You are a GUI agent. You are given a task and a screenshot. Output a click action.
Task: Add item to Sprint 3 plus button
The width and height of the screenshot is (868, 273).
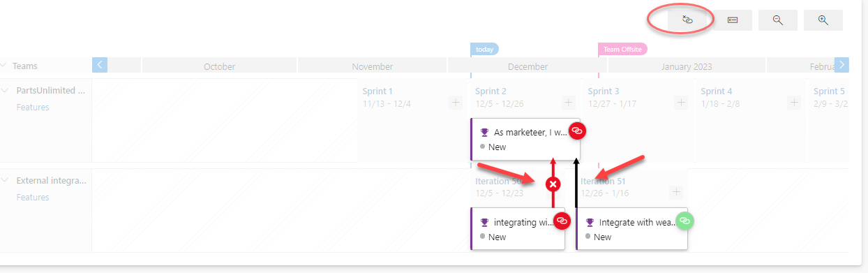(681, 103)
